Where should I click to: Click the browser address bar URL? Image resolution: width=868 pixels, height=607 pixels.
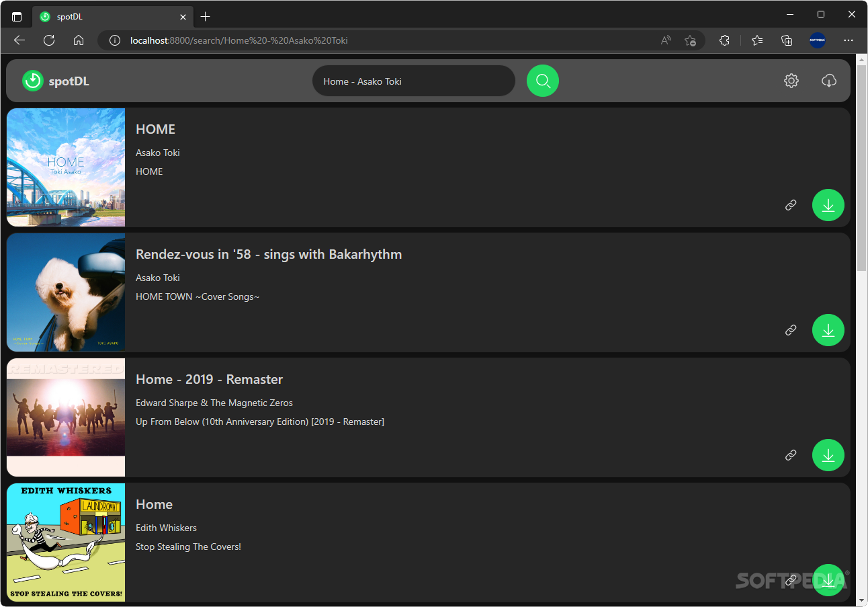[x=239, y=40]
